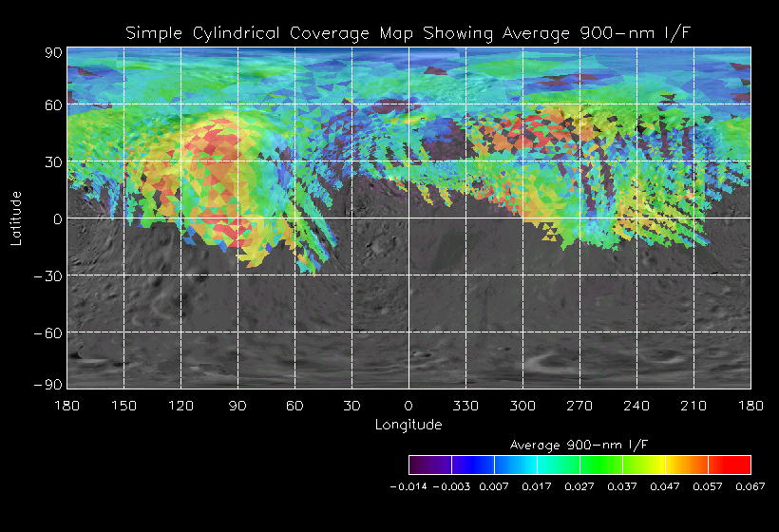Select the map title text
This screenshot has width=779, height=532.
(408, 33)
